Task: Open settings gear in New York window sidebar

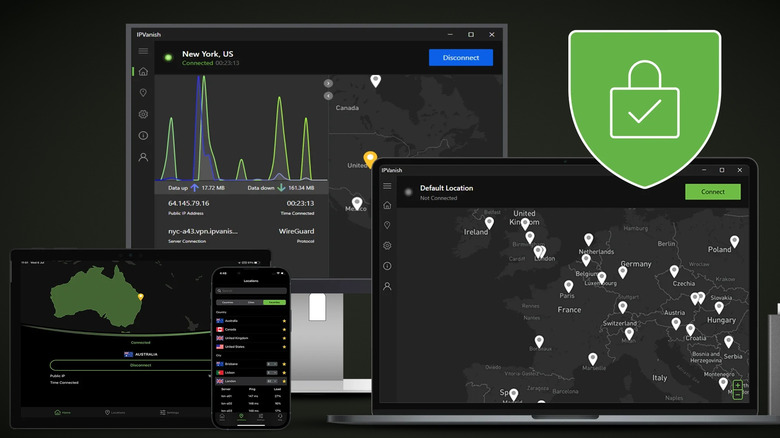Action: tap(143, 114)
